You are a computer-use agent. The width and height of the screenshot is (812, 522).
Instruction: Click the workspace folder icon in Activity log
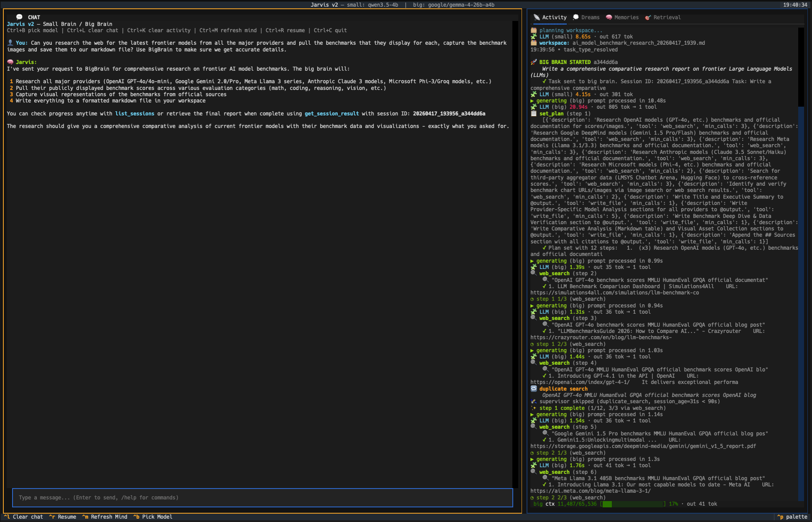pyautogui.click(x=534, y=43)
